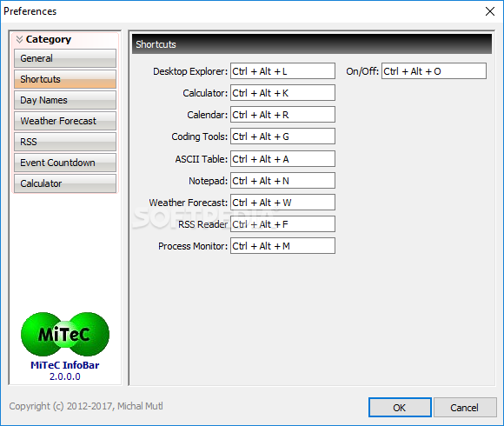Open the Calculator category in sidebar

65,183
